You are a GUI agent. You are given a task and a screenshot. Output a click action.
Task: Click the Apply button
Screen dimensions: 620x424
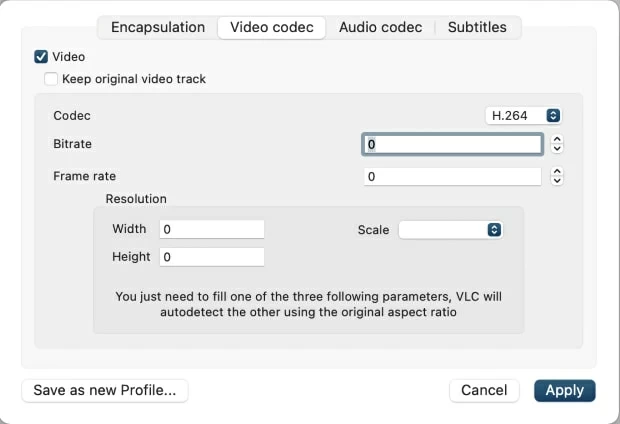pyautogui.click(x=564, y=390)
